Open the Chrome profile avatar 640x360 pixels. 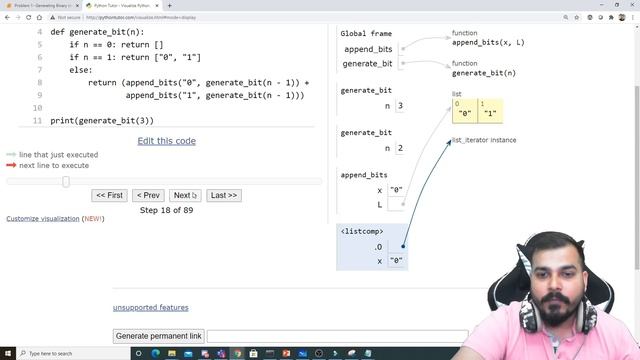tap(622, 18)
